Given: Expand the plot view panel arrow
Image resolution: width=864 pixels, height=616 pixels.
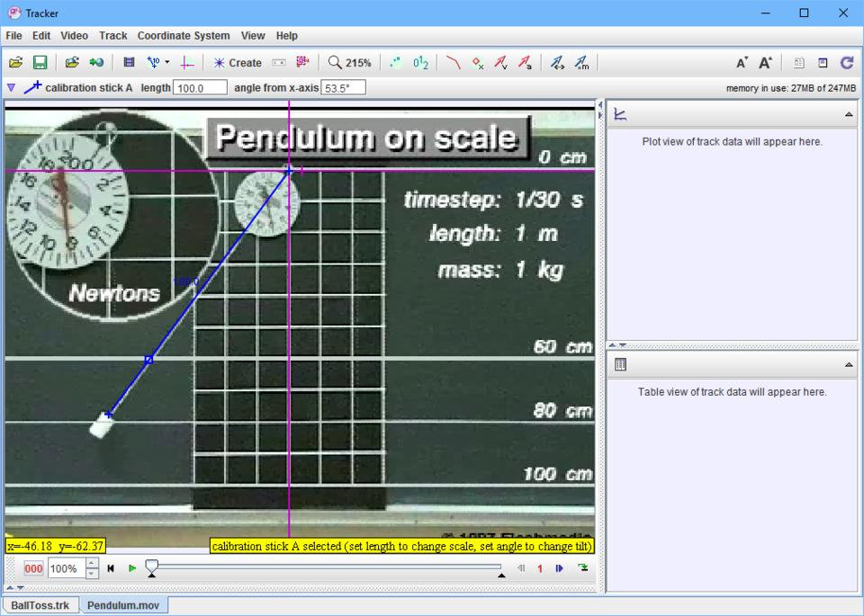Looking at the screenshot, I should 848,115.
